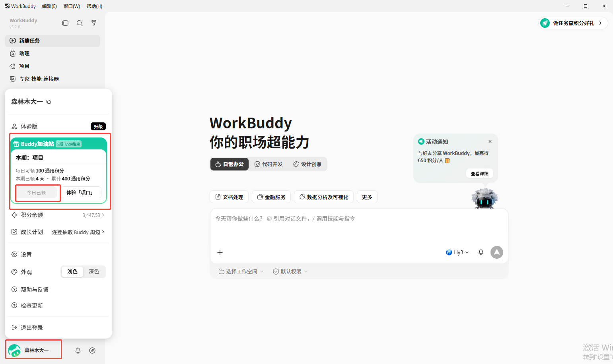Choose the 金融服务 shortcut
This screenshot has height=364, width=613.
pyautogui.click(x=271, y=197)
